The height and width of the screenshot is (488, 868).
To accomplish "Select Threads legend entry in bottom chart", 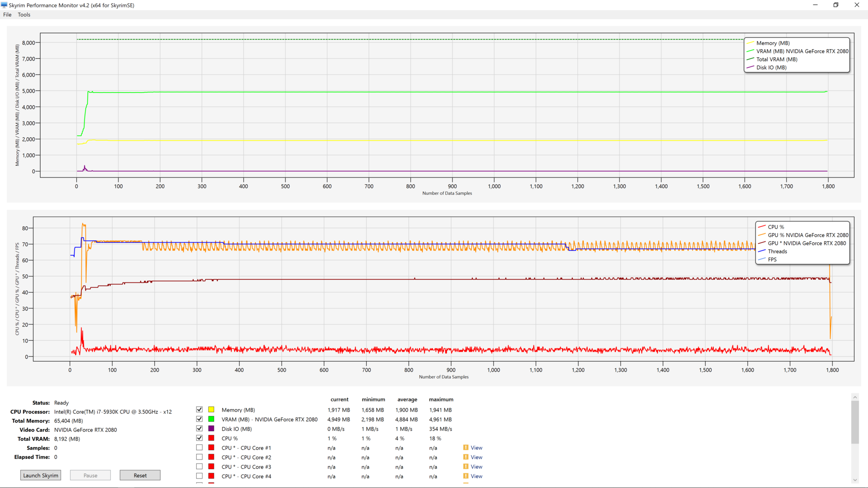I will point(773,251).
